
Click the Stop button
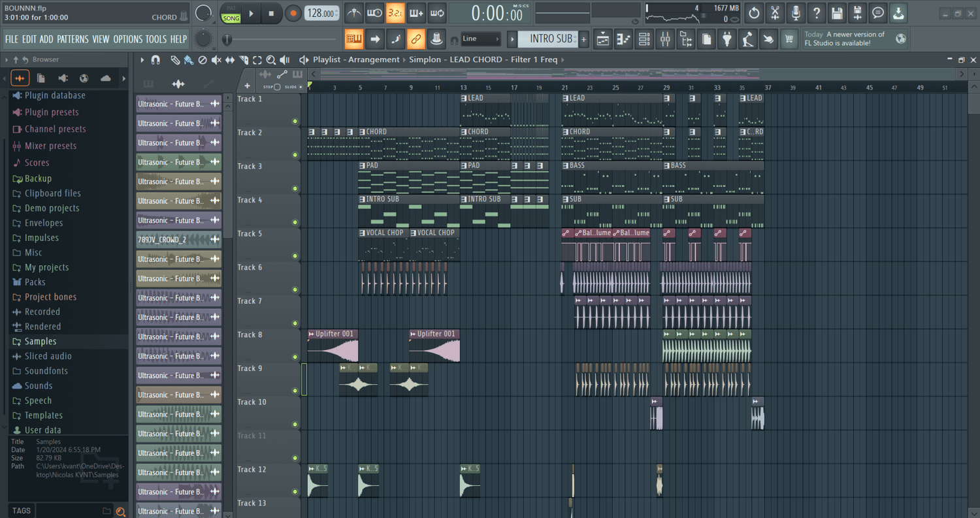272,13
